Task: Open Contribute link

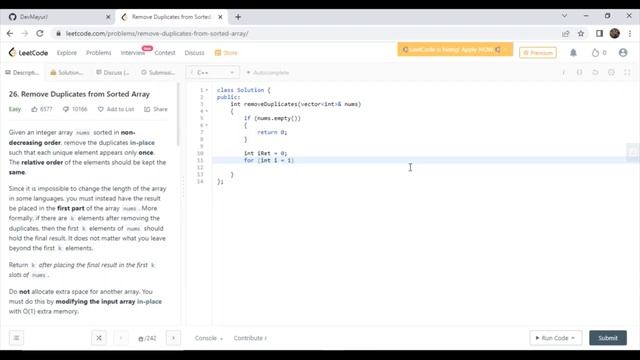Action: (250, 338)
